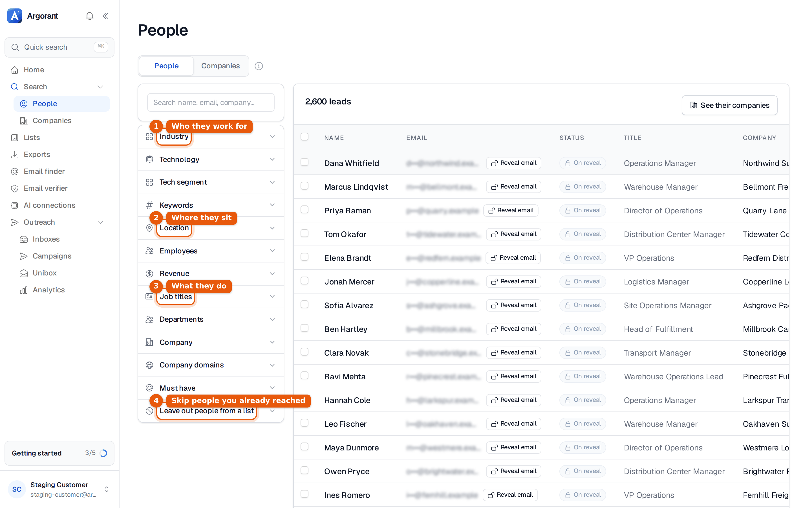Select Marcus Lindqvist's row checkbox
Screen dimensions: 812x508
click(x=304, y=186)
